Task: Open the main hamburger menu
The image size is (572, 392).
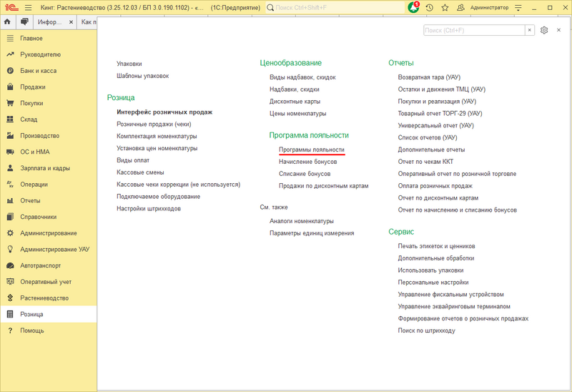Action: tap(27, 7)
